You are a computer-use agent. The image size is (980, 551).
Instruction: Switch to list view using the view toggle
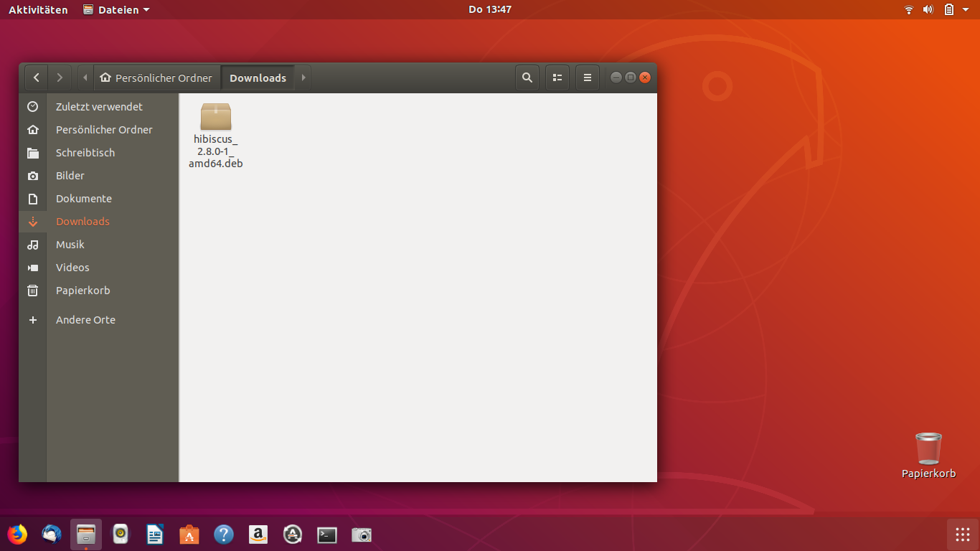557,77
